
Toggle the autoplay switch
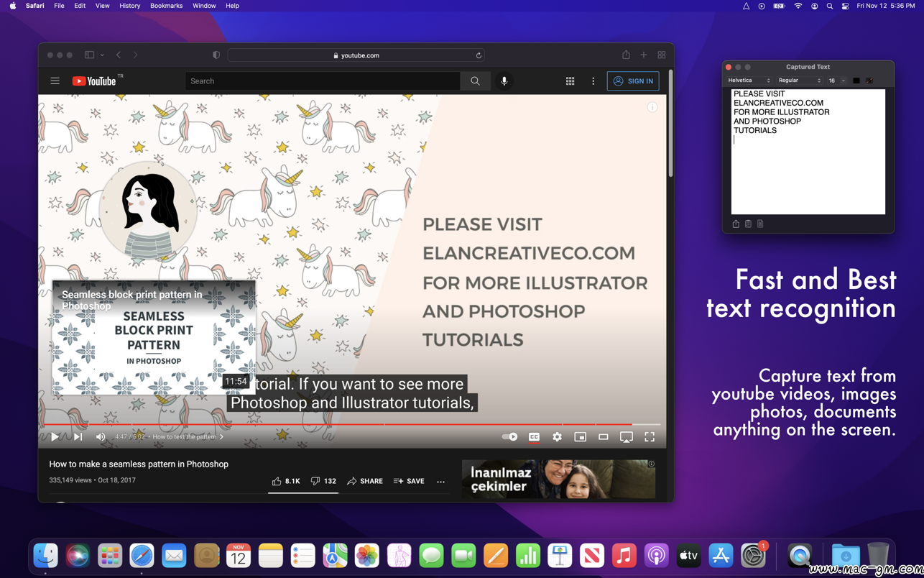(509, 436)
